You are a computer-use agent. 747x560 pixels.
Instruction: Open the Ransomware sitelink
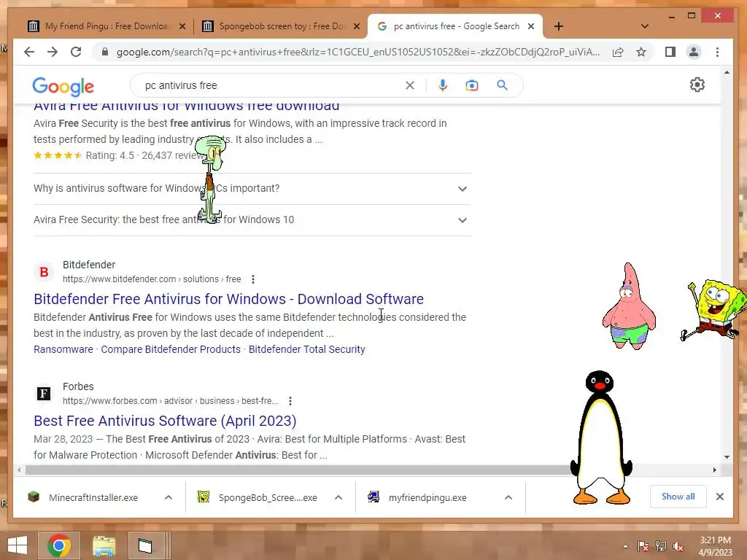63,349
